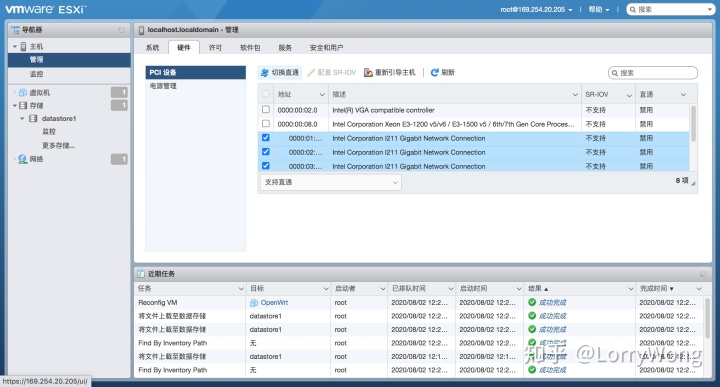Select 更多存储... in the navigator
The height and width of the screenshot is (387, 720).
coord(58,146)
